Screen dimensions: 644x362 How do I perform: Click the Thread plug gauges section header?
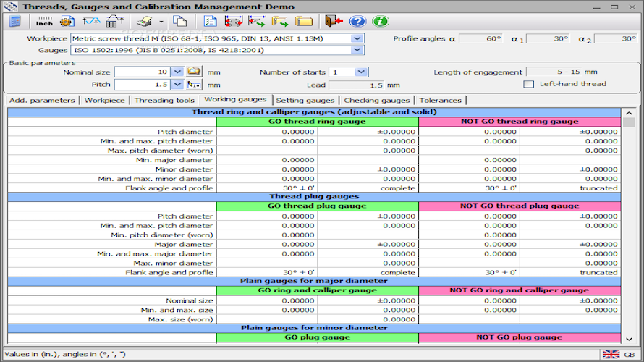[x=314, y=197]
